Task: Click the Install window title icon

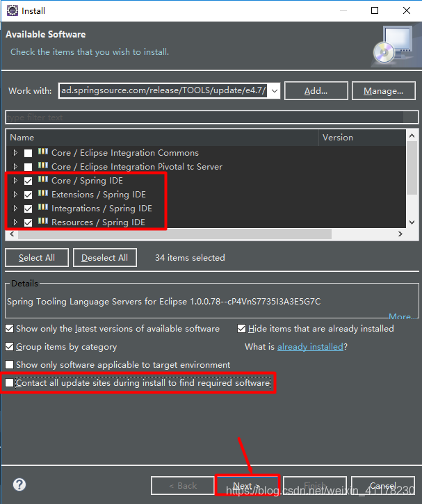Action: pos(13,10)
